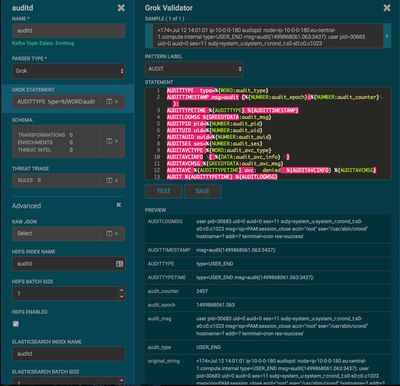
Task: Close the auditd sensor panel
Action: (121, 8)
